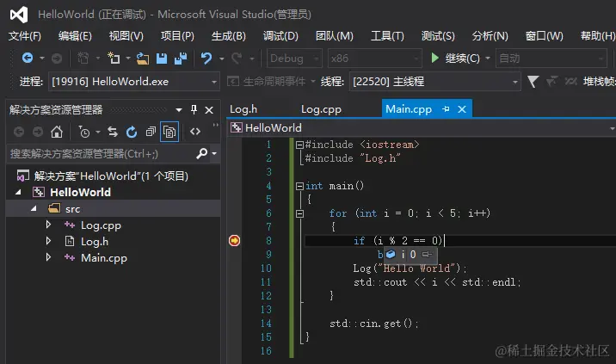
Task: Collapse the #include region
Action: [x=299, y=145]
